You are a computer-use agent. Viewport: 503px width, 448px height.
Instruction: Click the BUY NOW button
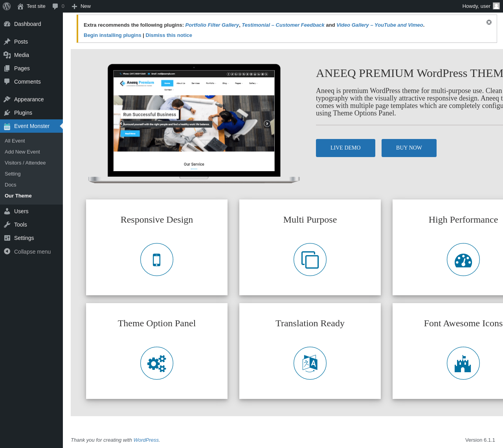pyautogui.click(x=409, y=148)
